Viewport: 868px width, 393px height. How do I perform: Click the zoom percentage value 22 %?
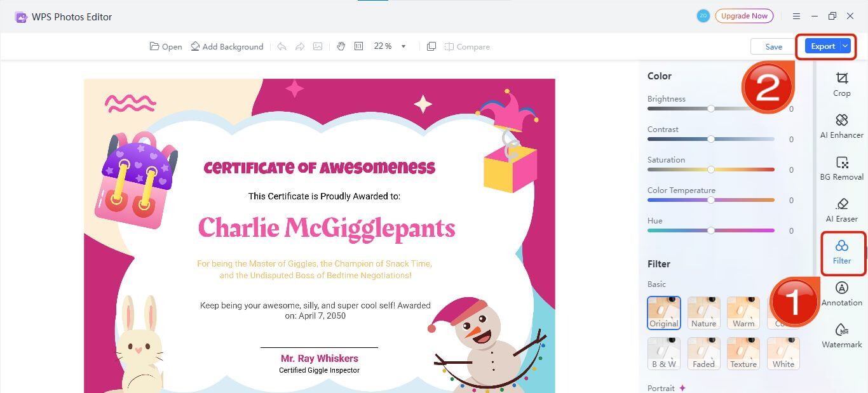point(383,46)
